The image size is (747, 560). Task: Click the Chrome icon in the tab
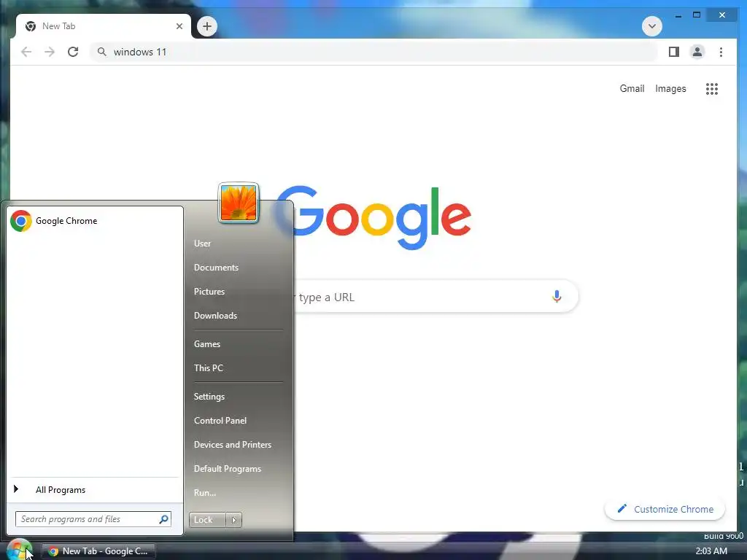click(31, 26)
